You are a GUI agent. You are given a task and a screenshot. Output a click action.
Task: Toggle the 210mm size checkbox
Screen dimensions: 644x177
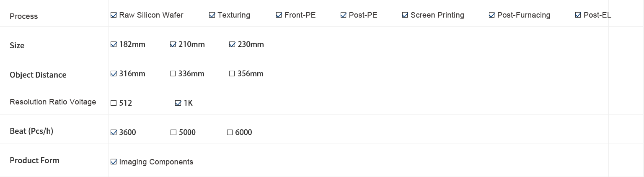173,44
